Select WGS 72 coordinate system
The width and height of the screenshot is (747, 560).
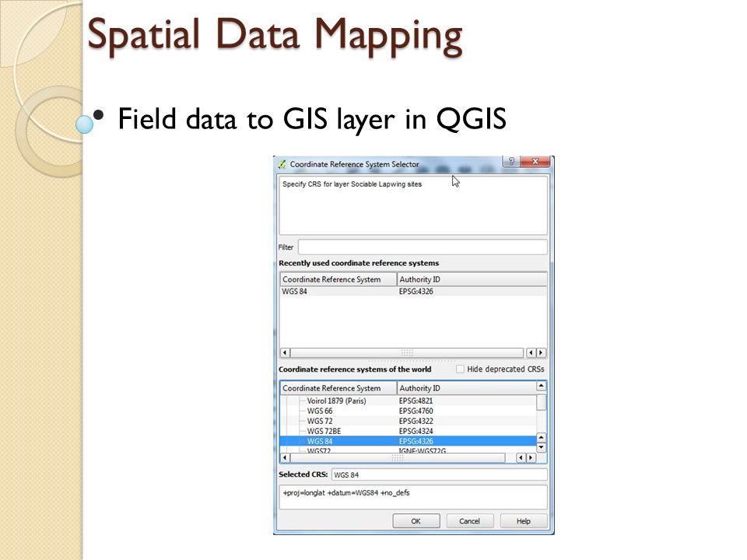(320, 421)
